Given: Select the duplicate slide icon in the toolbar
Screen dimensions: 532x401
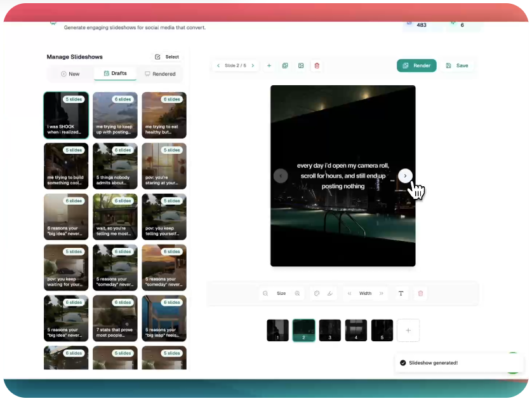Looking at the screenshot, I should (x=285, y=65).
